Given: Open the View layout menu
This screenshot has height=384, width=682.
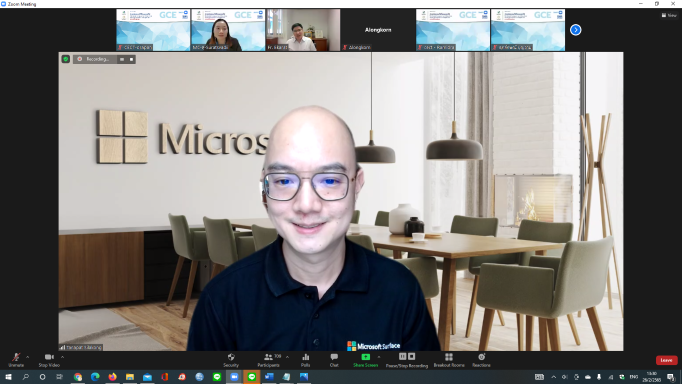Looking at the screenshot, I should (x=669, y=15).
